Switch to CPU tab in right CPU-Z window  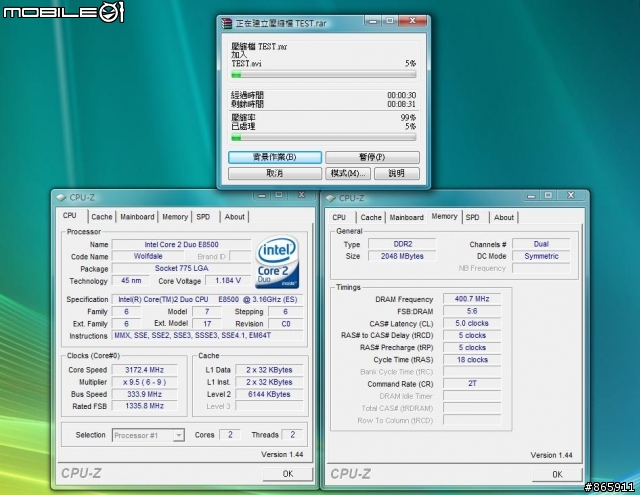pos(339,218)
